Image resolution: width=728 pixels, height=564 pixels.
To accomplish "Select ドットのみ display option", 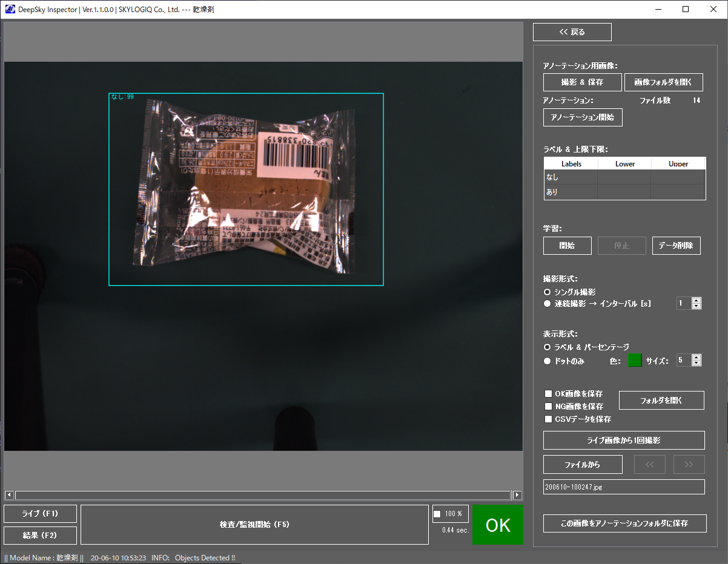I will 548,361.
